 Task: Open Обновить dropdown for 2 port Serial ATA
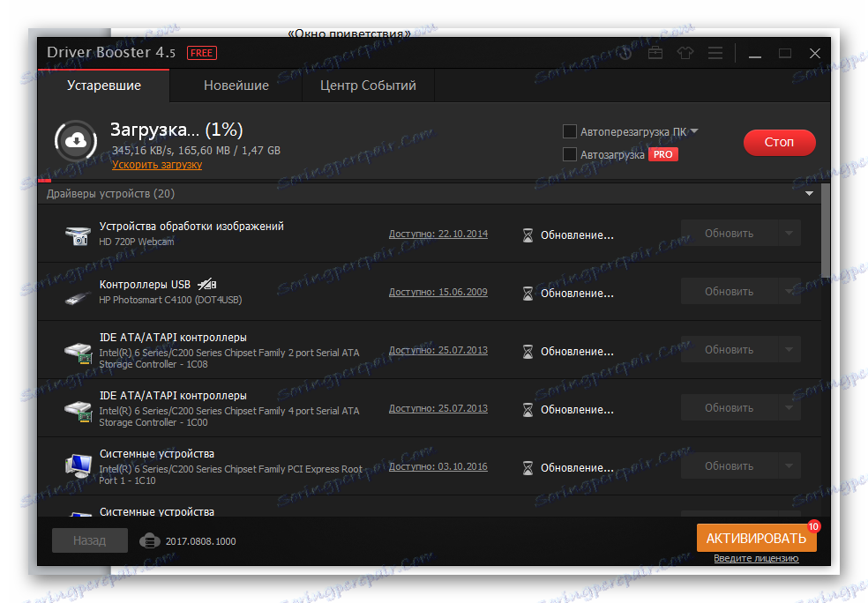[x=789, y=350]
